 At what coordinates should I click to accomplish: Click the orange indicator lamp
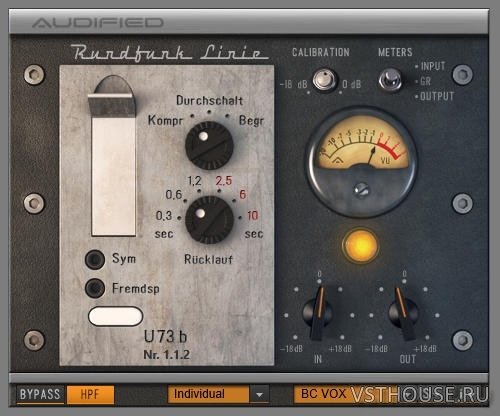361,246
